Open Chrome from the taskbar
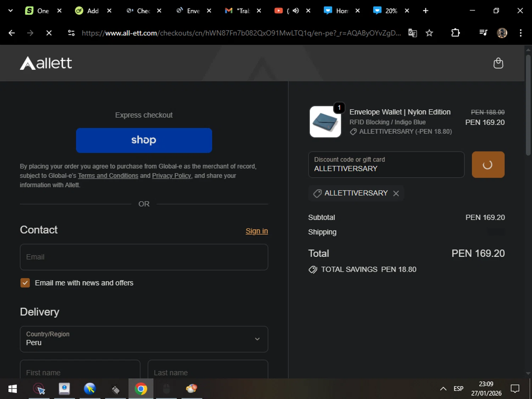532x399 pixels. coord(141,389)
